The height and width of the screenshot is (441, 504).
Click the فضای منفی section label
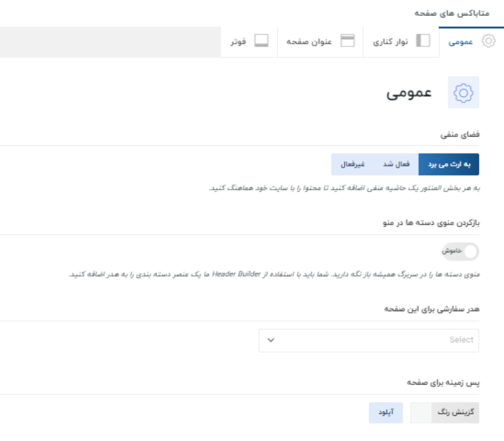tap(460, 134)
